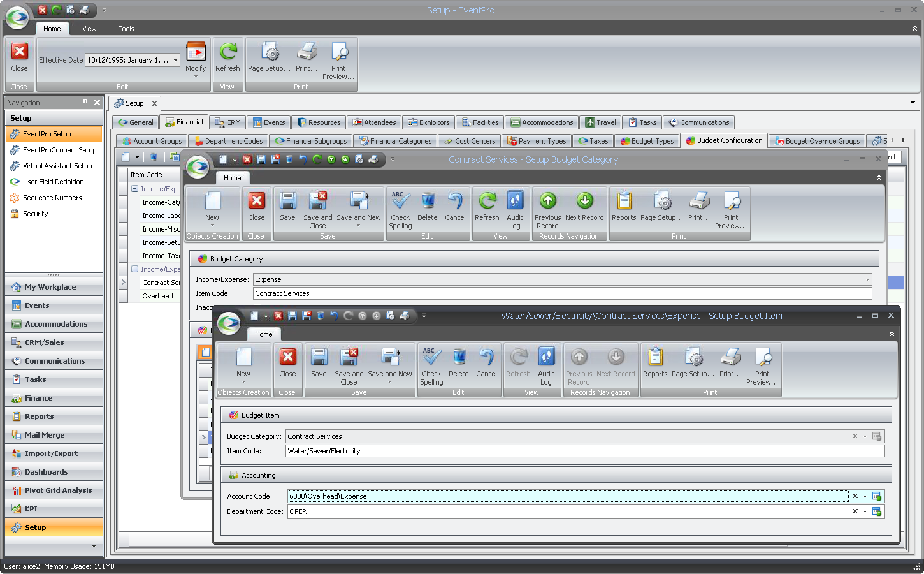924x574 pixels.
Task: Collapse the main Setup window ribbon
Action: tap(914, 28)
